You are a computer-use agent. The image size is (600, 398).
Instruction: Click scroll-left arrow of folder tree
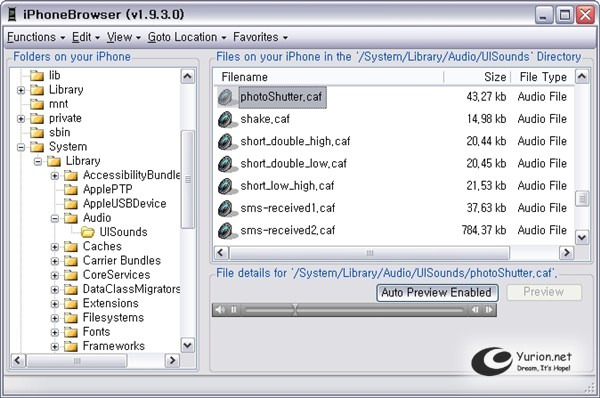coord(18,360)
